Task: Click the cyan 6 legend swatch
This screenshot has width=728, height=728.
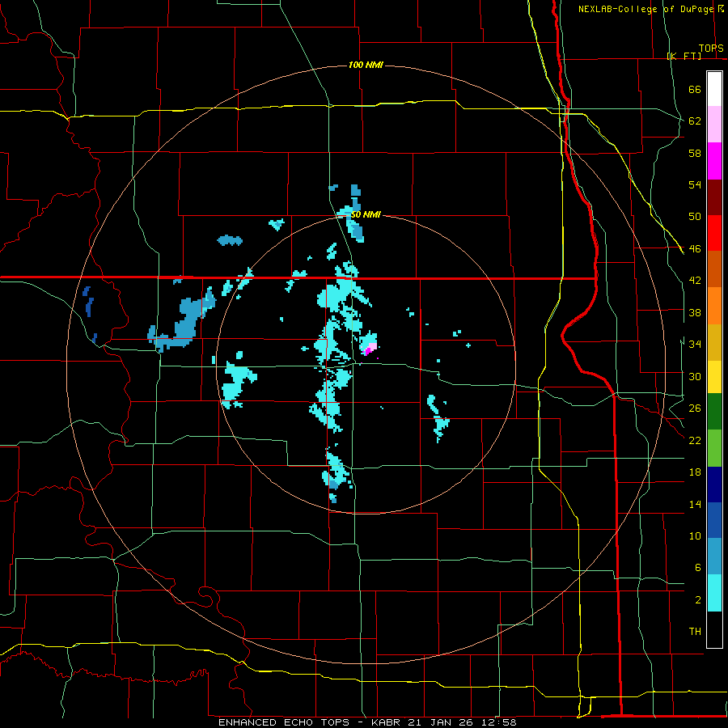Action: [x=714, y=593]
